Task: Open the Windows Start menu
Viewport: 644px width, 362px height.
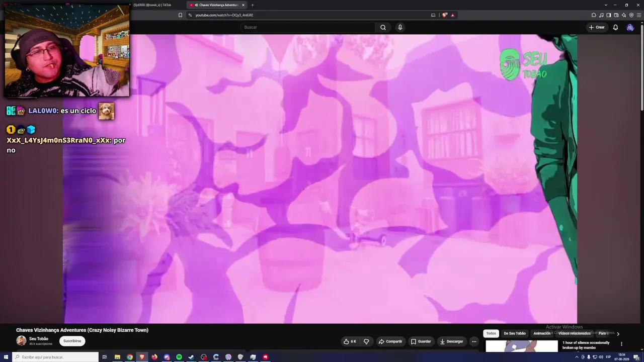Action: click(6, 357)
